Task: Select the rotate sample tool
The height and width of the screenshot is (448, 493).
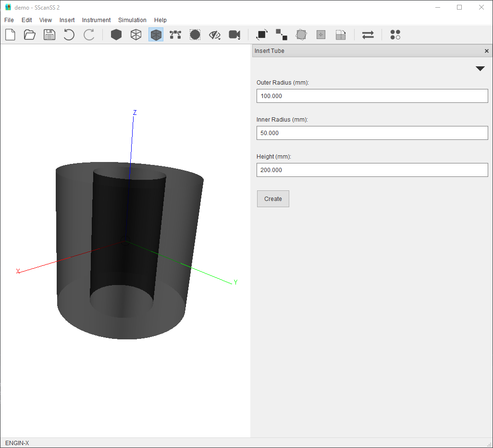Action: click(262, 35)
